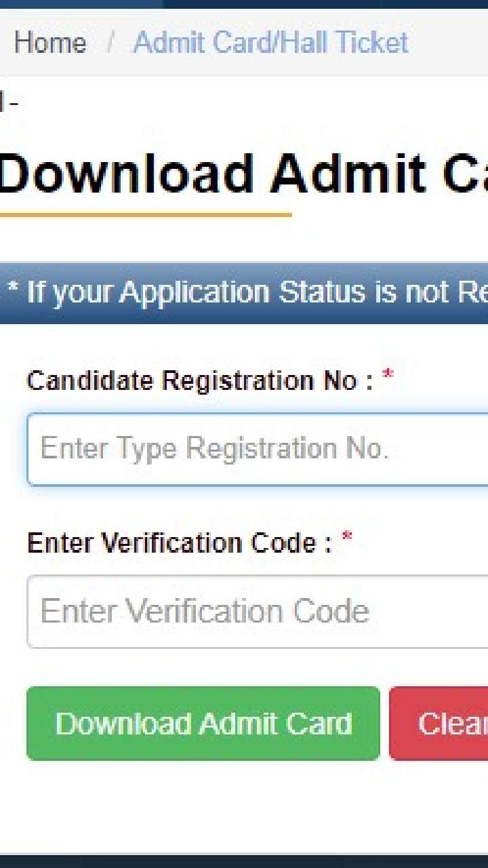Click the empty white area below the buttons

[244, 807]
